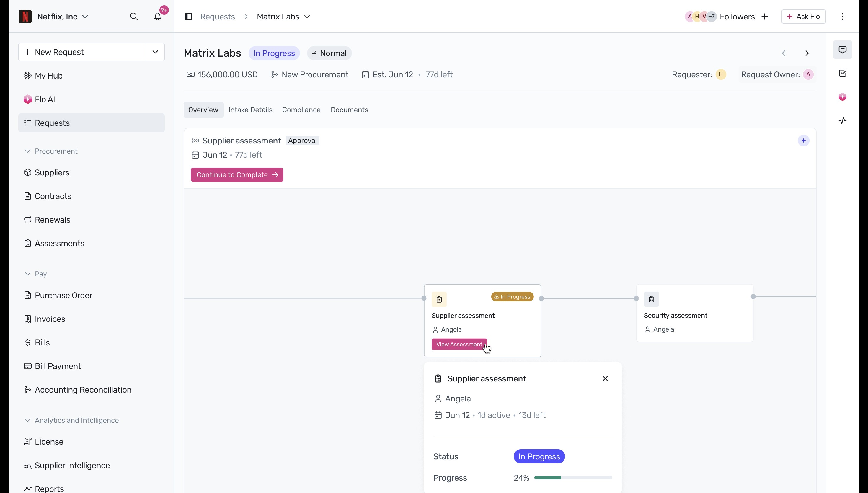Open the New Request dropdown arrow

pyautogui.click(x=155, y=52)
